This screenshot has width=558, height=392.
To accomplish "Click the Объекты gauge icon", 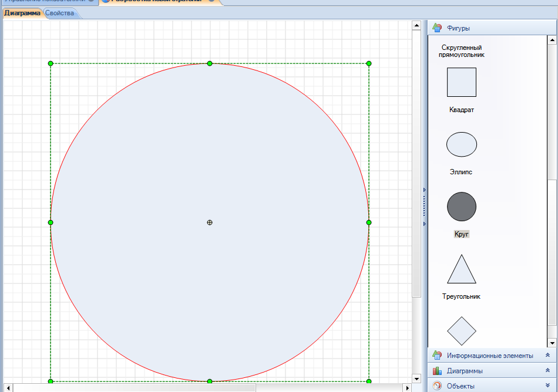I will click(x=437, y=386).
